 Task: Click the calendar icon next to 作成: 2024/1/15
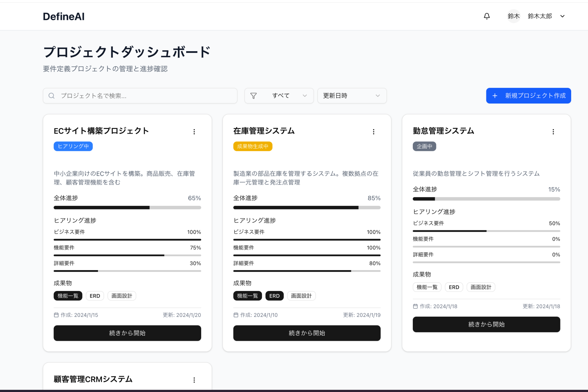(57, 315)
